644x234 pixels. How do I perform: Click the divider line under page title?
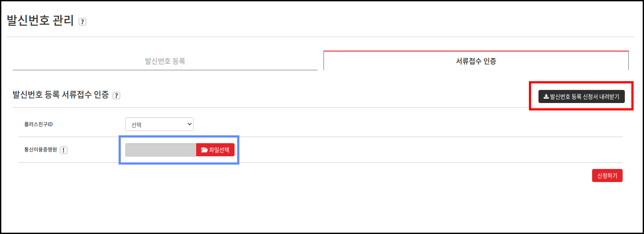[x=320, y=37]
